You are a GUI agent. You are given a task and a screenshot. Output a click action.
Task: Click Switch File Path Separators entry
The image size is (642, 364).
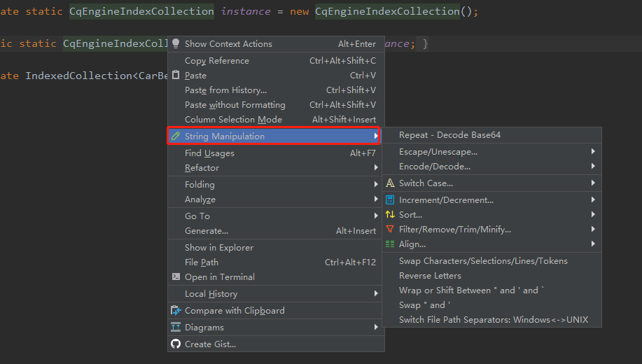494,320
